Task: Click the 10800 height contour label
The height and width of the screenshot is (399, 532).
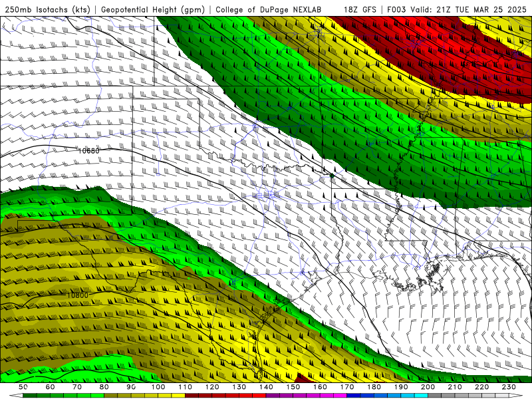Action: (x=77, y=295)
